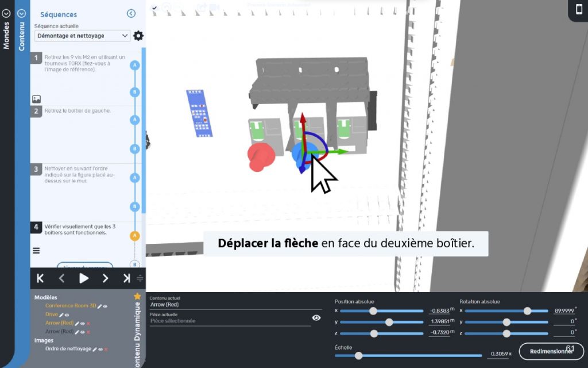This screenshot has width=588, height=368.
Task: Open the reference image icon of step 1
Action: pos(36,99)
